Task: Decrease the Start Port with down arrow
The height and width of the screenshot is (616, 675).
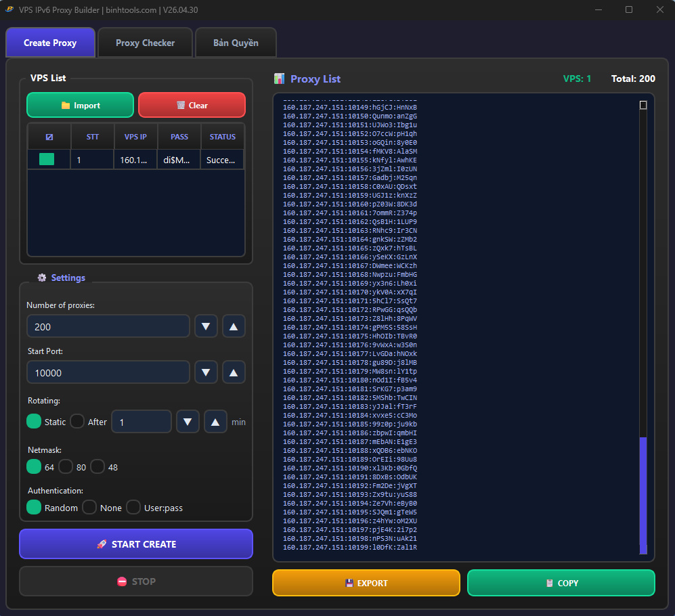Action: [206, 372]
